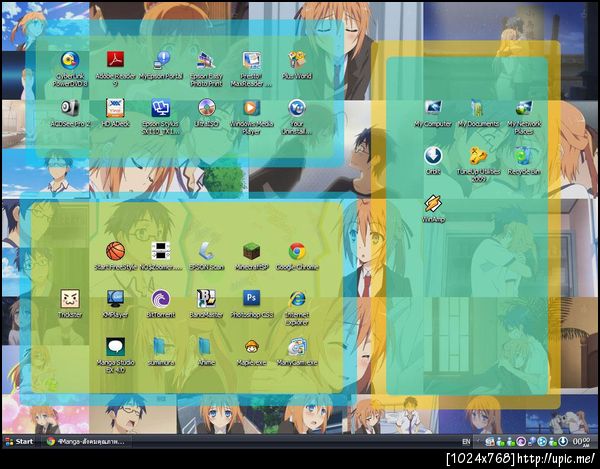
Task: Open My Computer icon
Action: point(433,108)
